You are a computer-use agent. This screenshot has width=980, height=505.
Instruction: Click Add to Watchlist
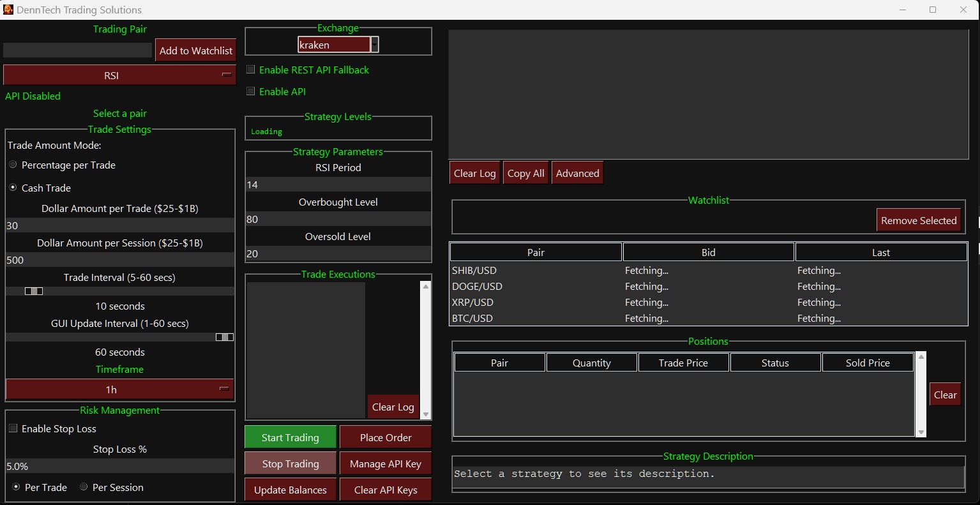click(195, 50)
